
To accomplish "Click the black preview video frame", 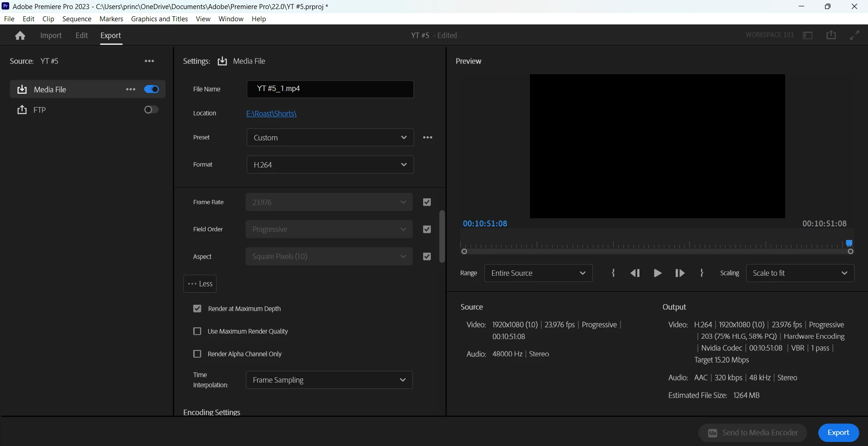I will (x=658, y=146).
